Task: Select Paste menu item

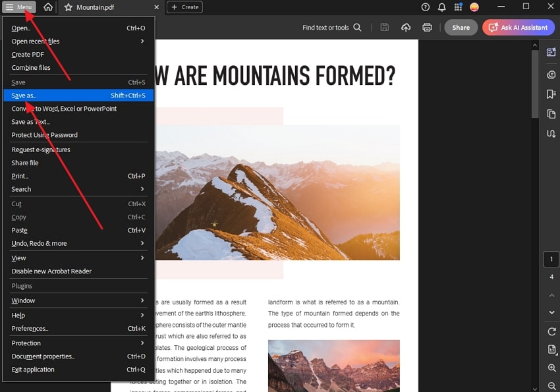Action: click(78, 231)
